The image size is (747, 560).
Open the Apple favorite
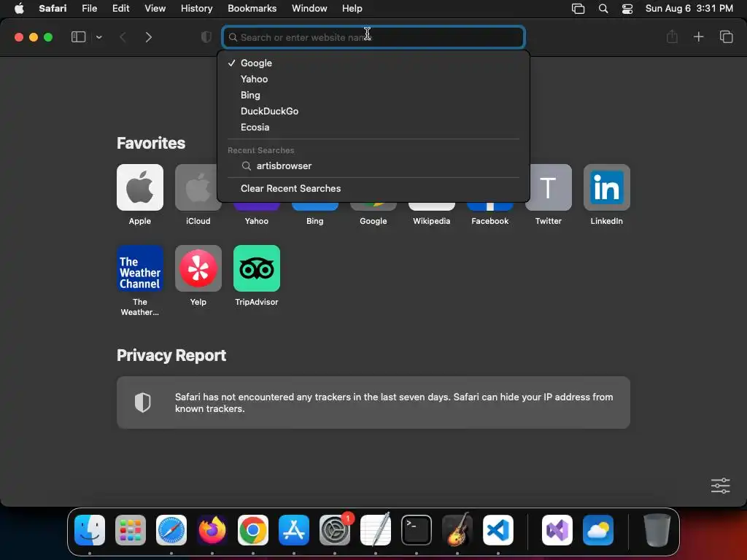click(140, 187)
